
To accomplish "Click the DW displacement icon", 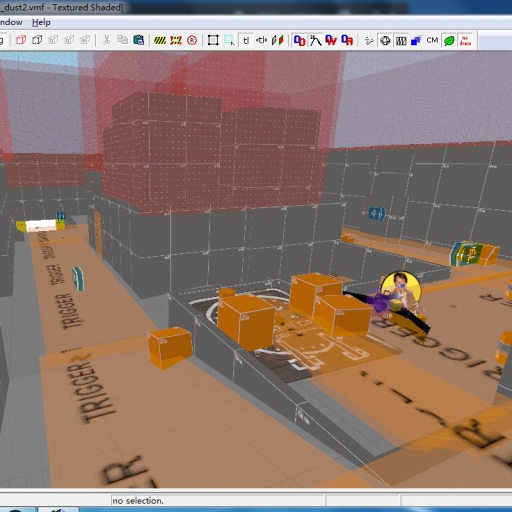I will tap(331, 40).
